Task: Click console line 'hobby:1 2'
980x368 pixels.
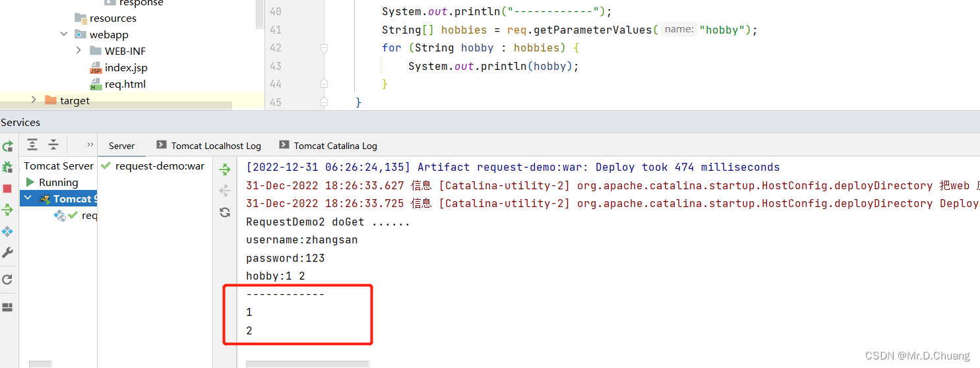Action: [x=276, y=276]
